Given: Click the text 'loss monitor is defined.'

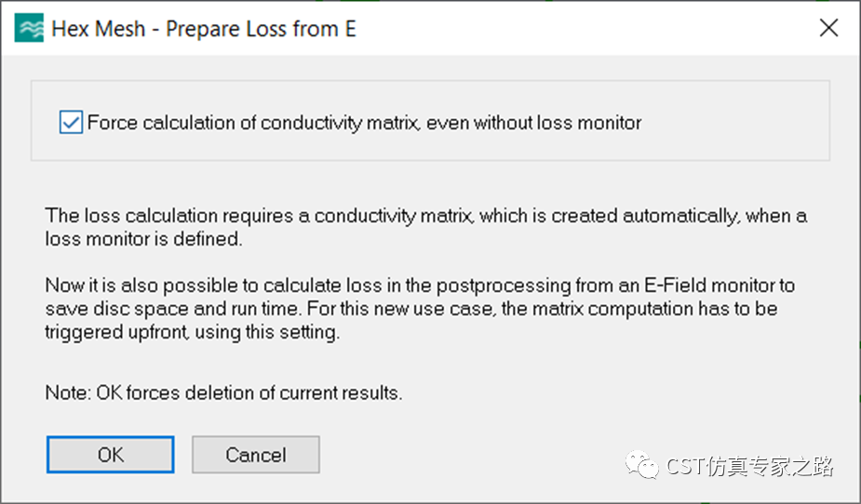Looking at the screenshot, I should (144, 239).
